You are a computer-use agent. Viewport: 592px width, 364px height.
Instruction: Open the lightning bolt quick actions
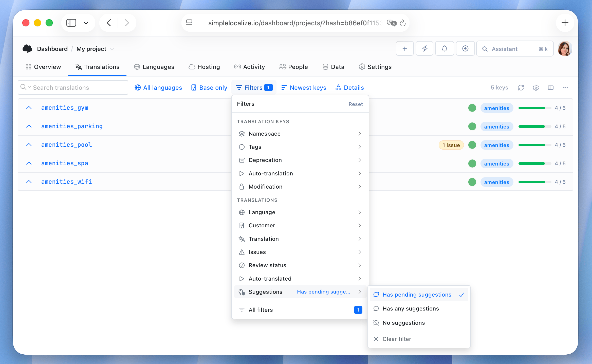coord(425,49)
